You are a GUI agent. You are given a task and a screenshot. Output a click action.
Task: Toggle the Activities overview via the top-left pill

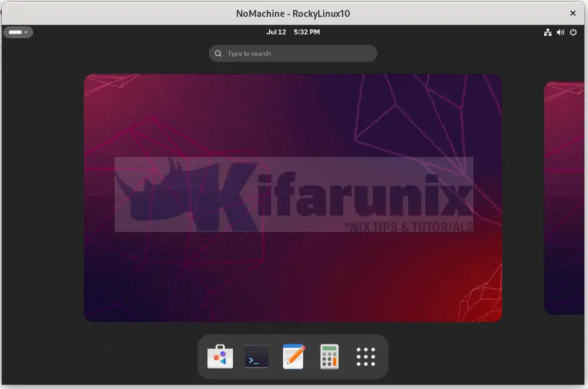pos(18,33)
